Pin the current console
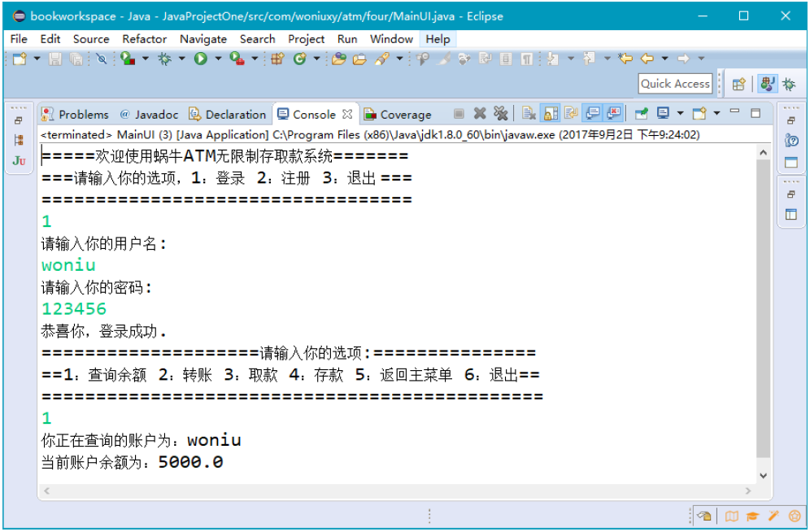This screenshot has height=532, width=810. tap(642, 114)
